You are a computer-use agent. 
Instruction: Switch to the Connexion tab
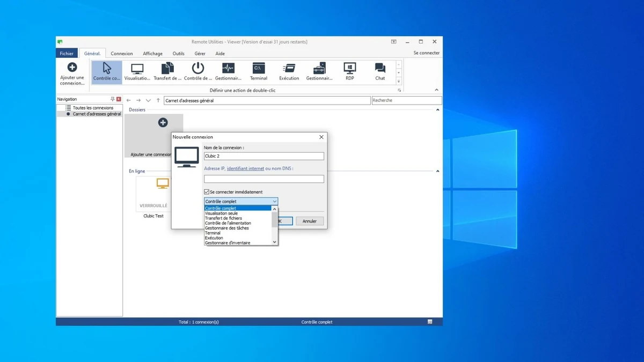tap(122, 54)
